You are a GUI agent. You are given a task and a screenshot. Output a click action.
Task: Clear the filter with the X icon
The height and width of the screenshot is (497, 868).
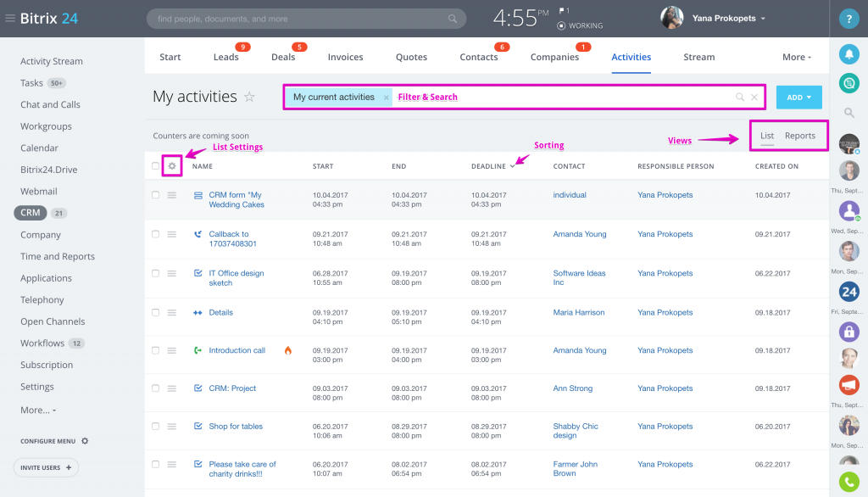(x=754, y=97)
